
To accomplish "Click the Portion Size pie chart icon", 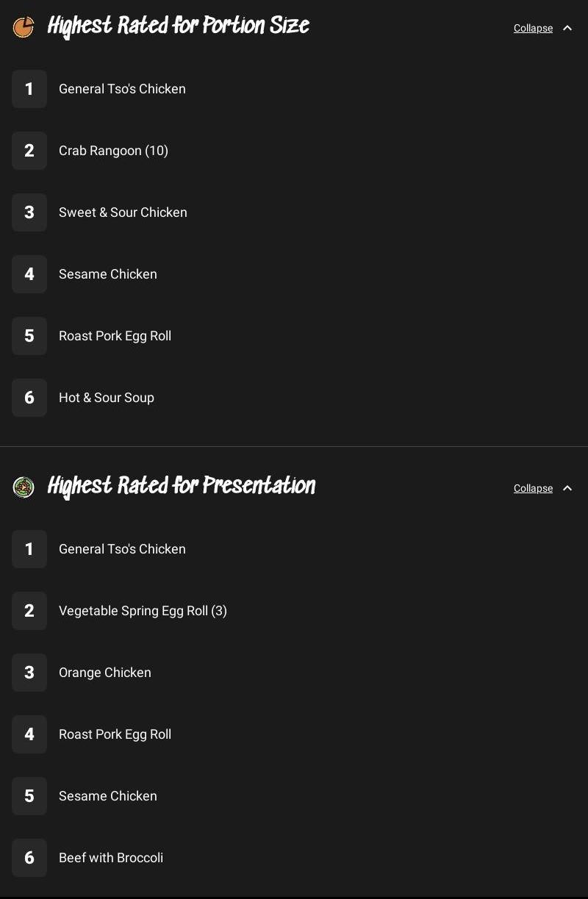I will coord(24,28).
